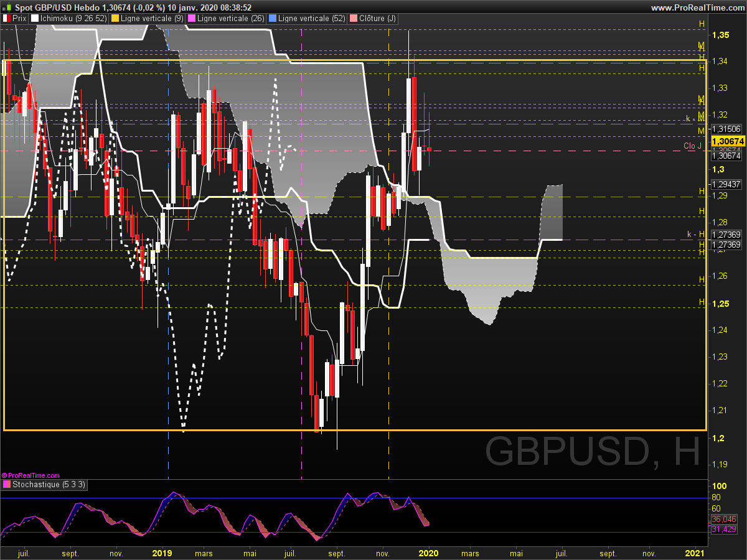Click the @ProRealTime.com link above stochastic panel
Viewport: 747px width, 560px height.
click(x=31, y=475)
